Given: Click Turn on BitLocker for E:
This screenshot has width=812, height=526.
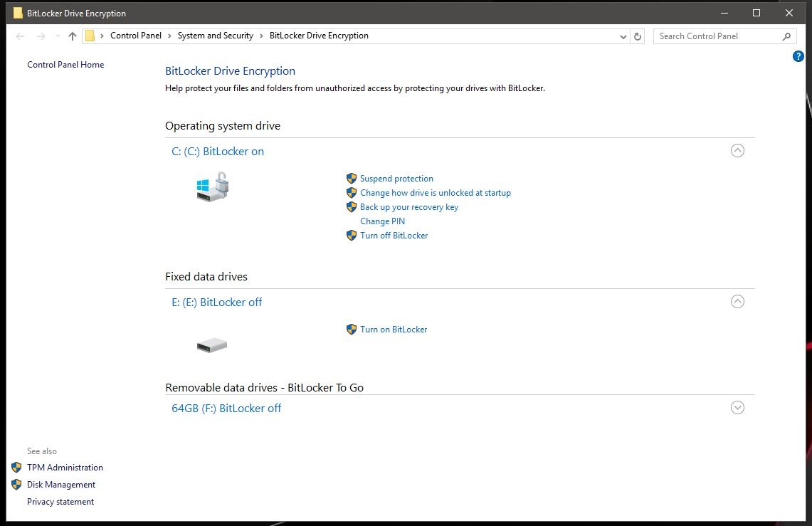Looking at the screenshot, I should (394, 330).
